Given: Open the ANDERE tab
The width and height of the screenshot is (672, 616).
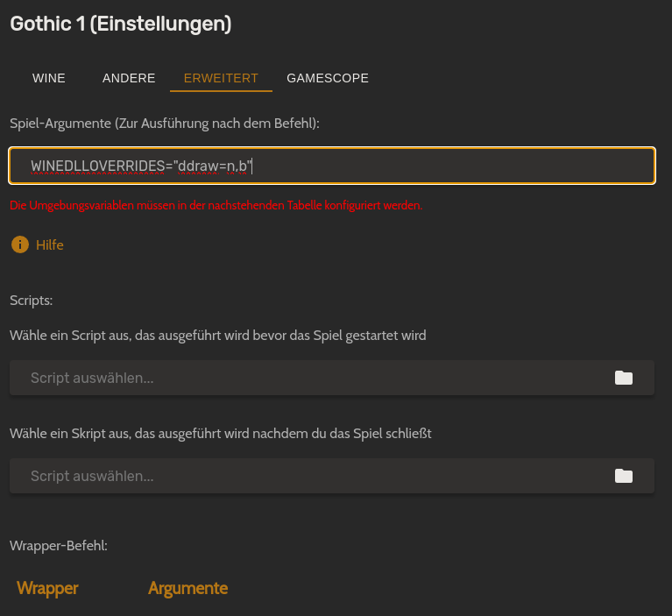Looking at the screenshot, I should (x=129, y=78).
